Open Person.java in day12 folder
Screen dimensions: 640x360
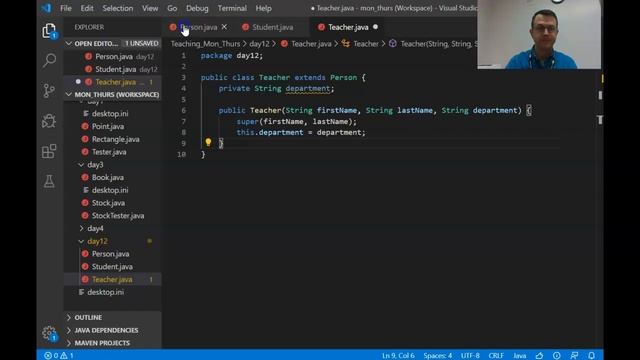tap(110, 254)
